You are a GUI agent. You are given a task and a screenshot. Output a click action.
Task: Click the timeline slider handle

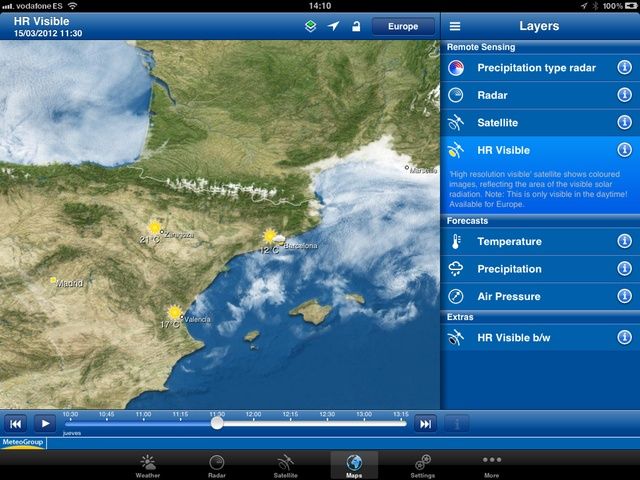(217, 423)
